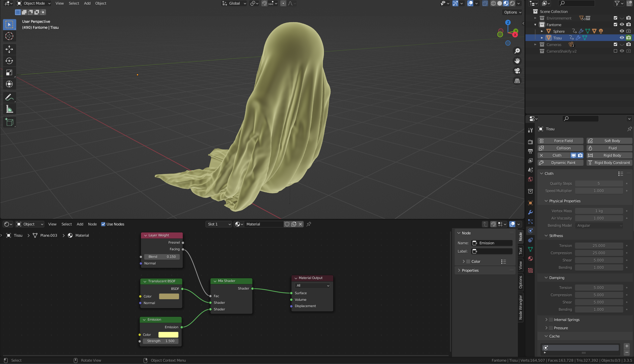Click the zoom magnifier icon in the viewport
634x364 pixels.
pyautogui.click(x=517, y=51)
